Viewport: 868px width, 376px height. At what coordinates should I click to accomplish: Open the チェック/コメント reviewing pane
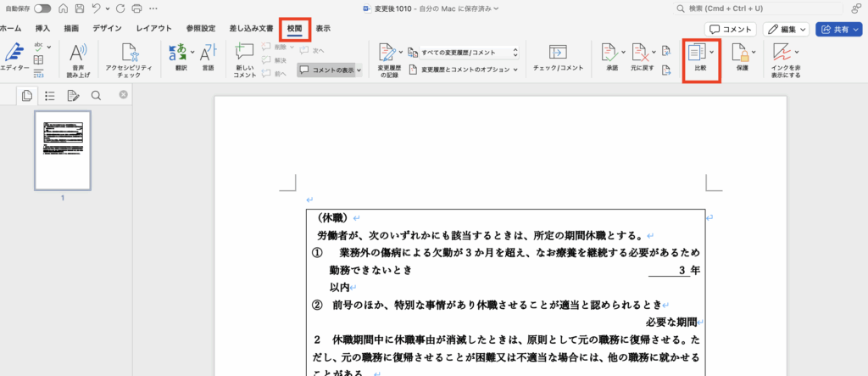click(558, 53)
